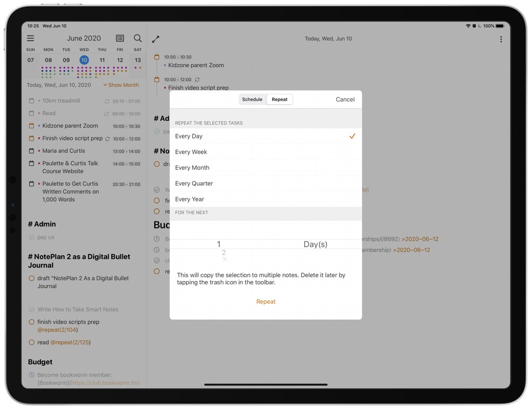Cancel the repeat dialog
The width and height of the screenshot is (532, 410).
[x=345, y=100]
